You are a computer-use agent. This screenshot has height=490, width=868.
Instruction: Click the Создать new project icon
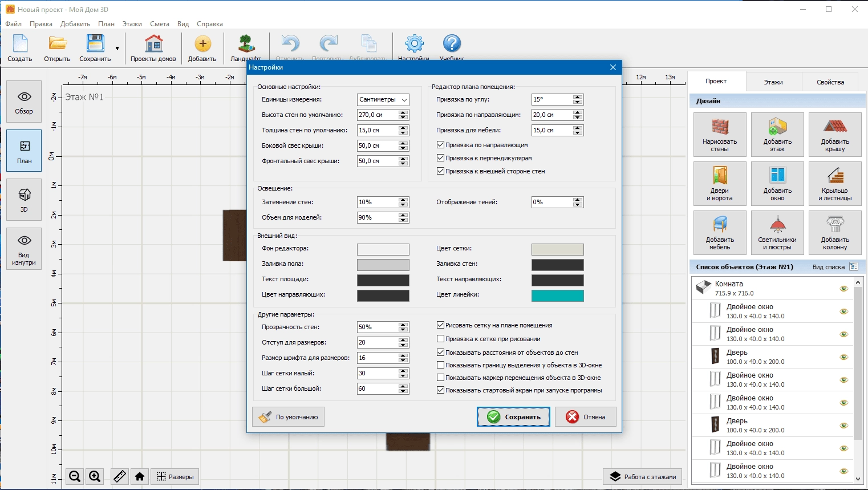(20, 48)
